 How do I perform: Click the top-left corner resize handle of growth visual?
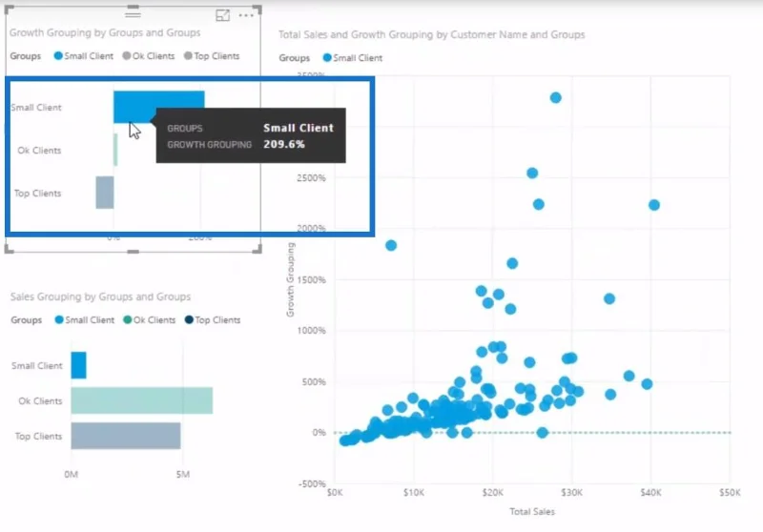click(9, 9)
